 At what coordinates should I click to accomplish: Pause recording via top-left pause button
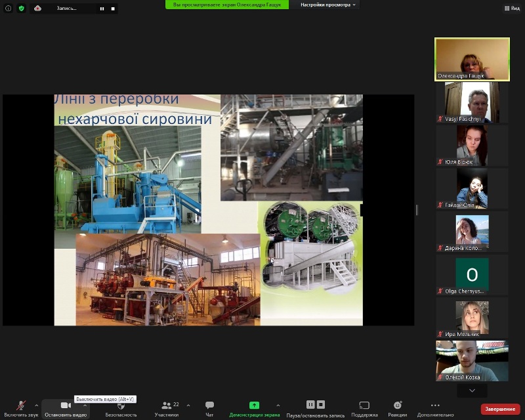102,9
